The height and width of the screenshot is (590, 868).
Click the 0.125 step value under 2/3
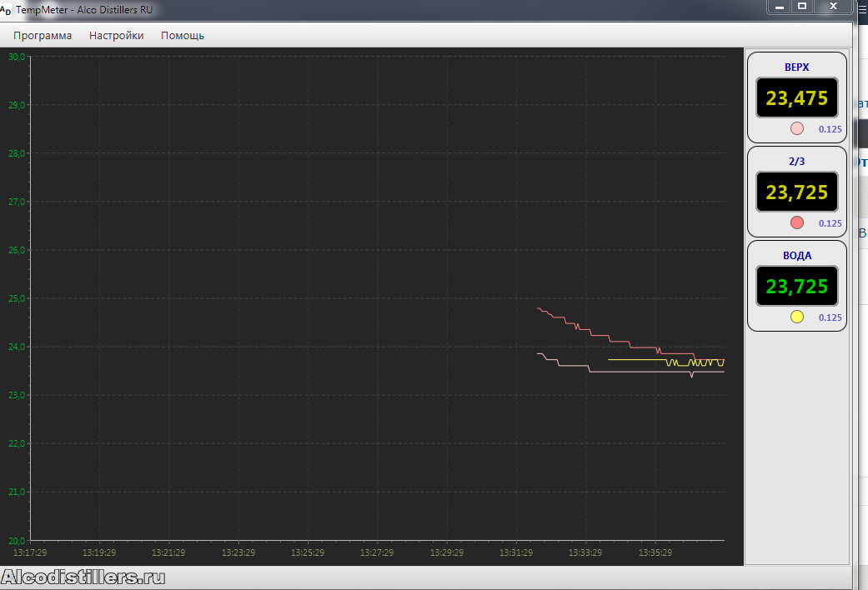(x=830, y=223)
